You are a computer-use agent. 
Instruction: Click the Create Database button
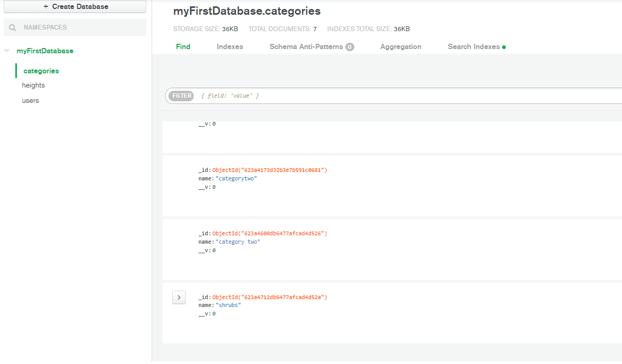75,7
